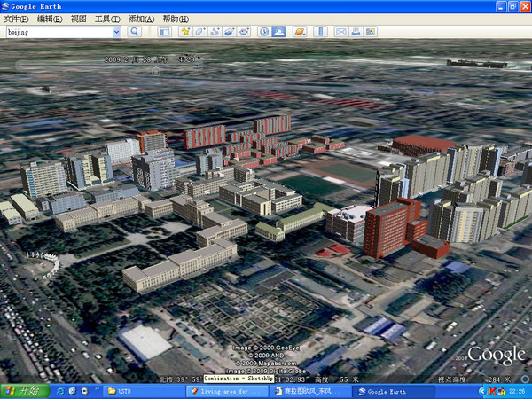This screenshot has width=532, height=399.
Task: Click the Email envelope icon
Action: [341, 32]
